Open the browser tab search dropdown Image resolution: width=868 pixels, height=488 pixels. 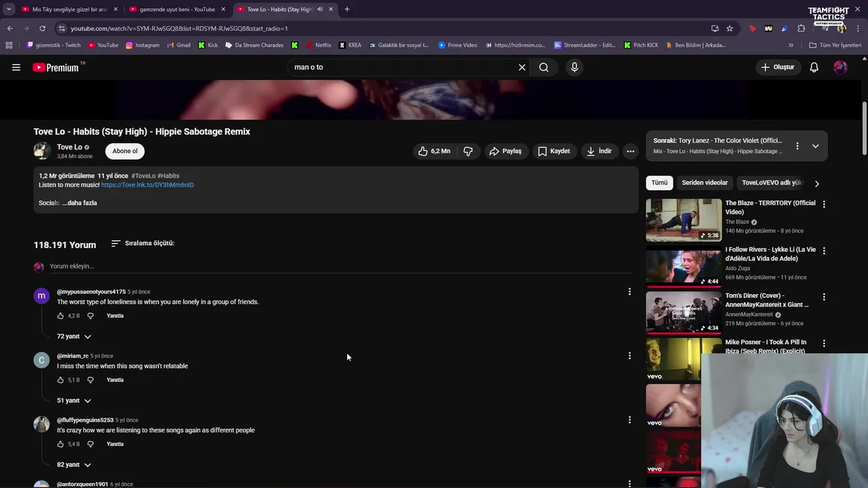point(9,9)
